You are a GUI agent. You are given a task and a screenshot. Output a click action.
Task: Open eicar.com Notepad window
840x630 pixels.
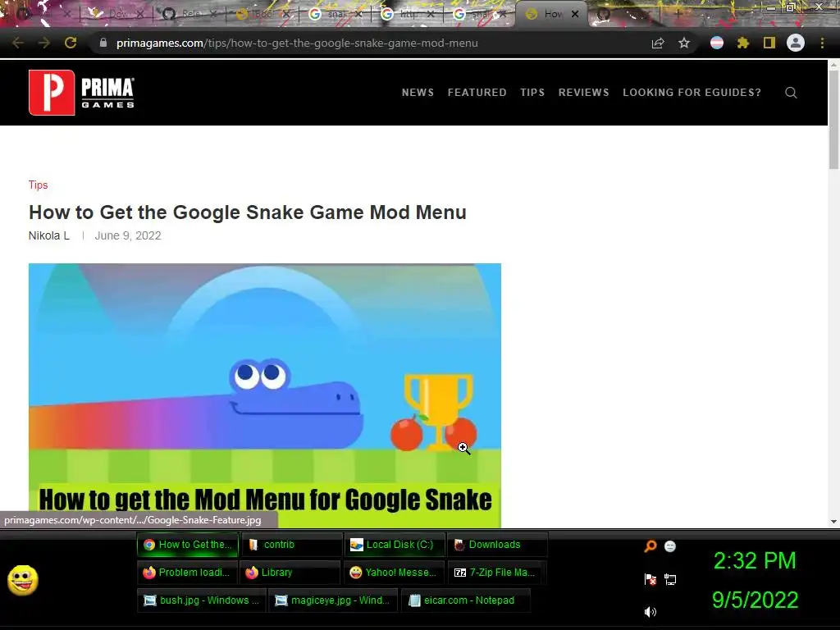pyautogui.click(x=466, y=600)
